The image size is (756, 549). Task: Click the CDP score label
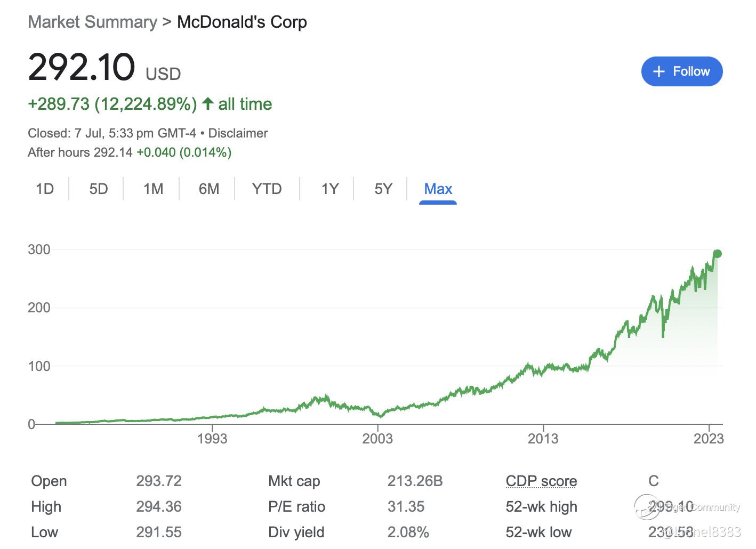[541, 481]
